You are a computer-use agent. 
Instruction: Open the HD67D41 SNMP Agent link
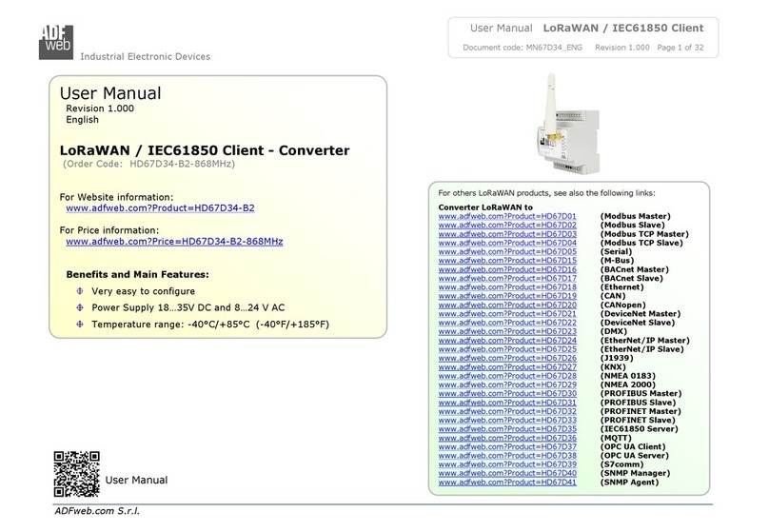click(507, 483)
